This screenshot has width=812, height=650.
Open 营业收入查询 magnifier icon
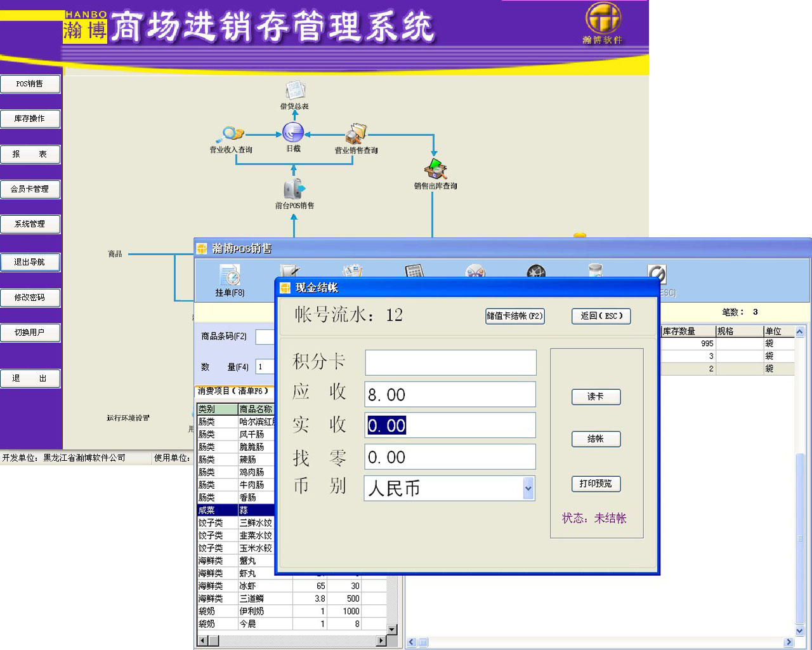click(x=230, y=134)
